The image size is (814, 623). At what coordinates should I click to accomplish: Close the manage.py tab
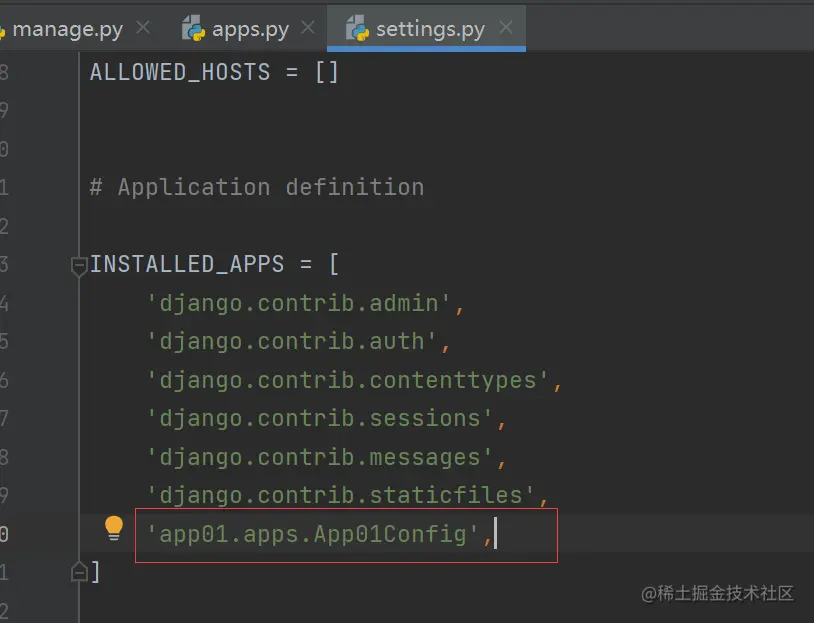pyautogui.click(x=143, y=28)
